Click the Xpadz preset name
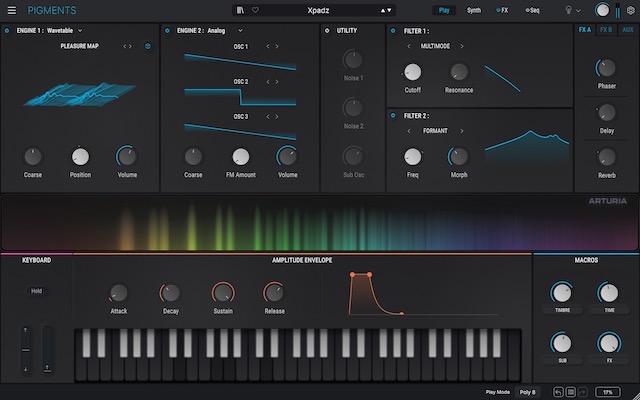Screen dimensions: 640x400 (320, 10)
